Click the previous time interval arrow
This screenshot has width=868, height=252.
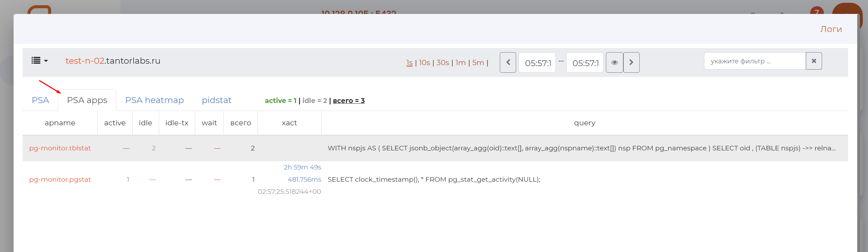[x=508, y=63]
